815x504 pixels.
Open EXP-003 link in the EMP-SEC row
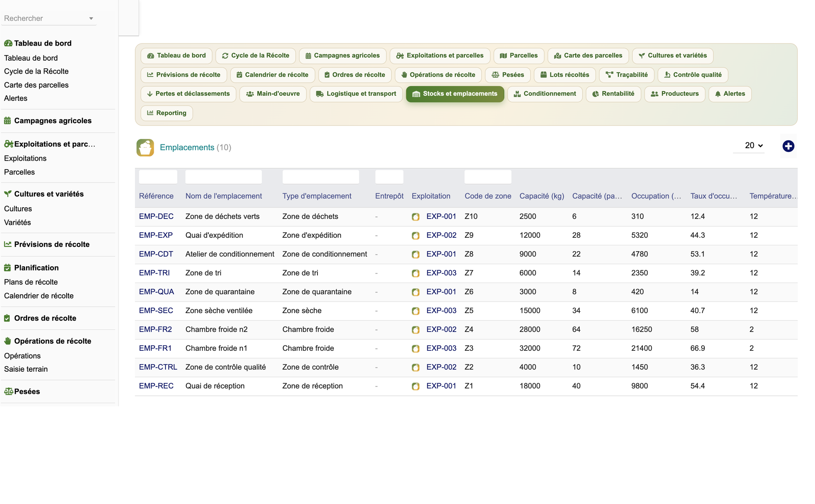[x=441, y=311]
